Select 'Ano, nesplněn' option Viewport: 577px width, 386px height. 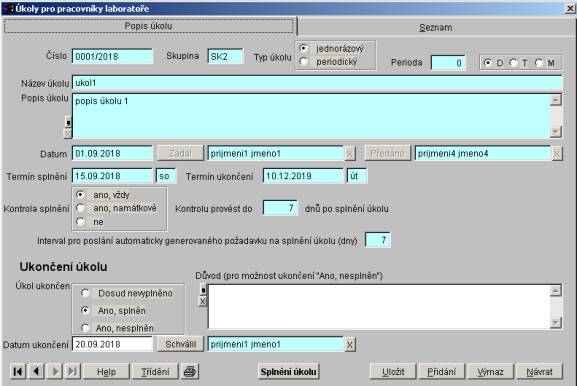click(x=85, y=327)
